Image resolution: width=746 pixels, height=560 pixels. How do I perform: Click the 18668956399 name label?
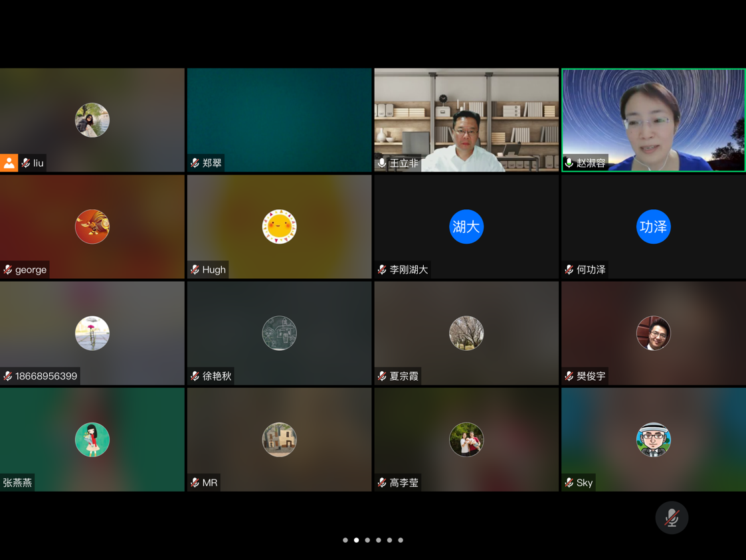point(46,376)
